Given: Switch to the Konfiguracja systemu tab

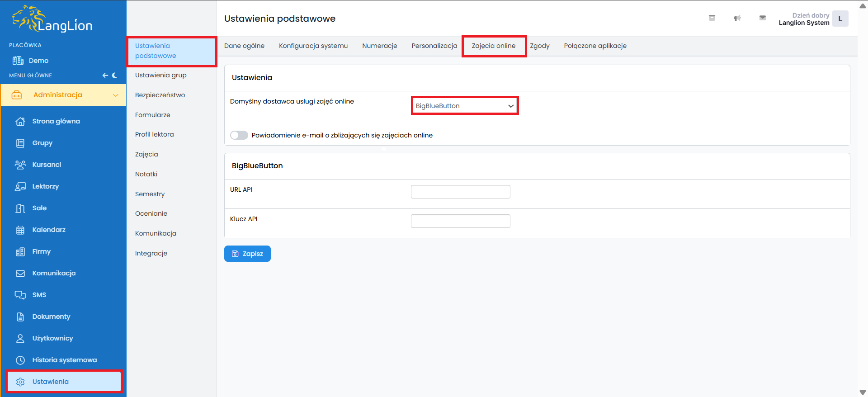Looking at the screenshot, I should point(313,46).
